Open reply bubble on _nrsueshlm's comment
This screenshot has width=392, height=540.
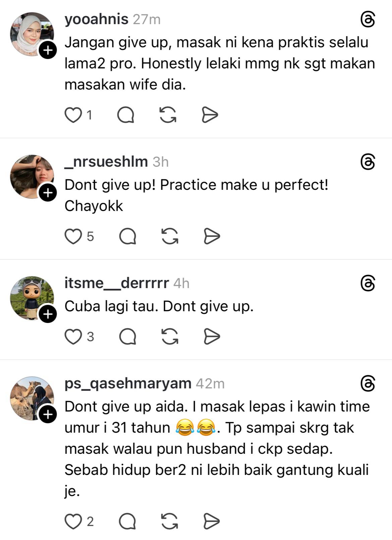tap(128, 236)
